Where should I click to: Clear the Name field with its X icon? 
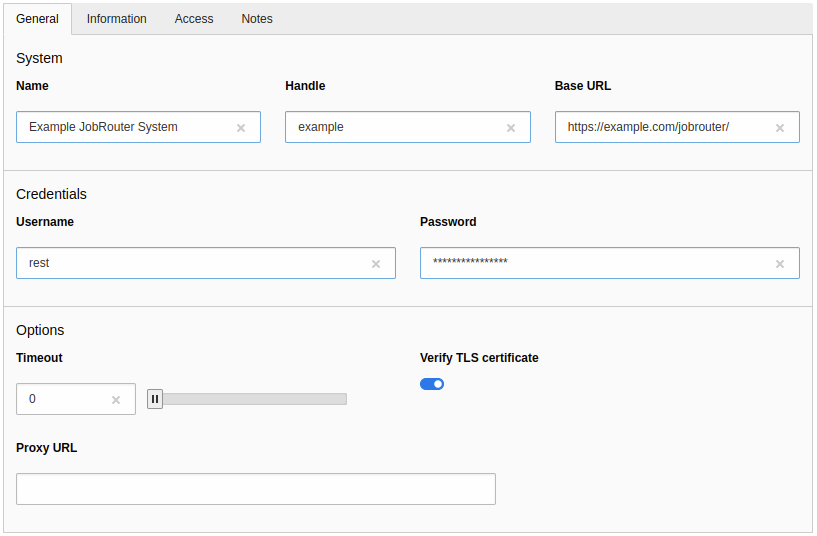click(x=241, y=128)
